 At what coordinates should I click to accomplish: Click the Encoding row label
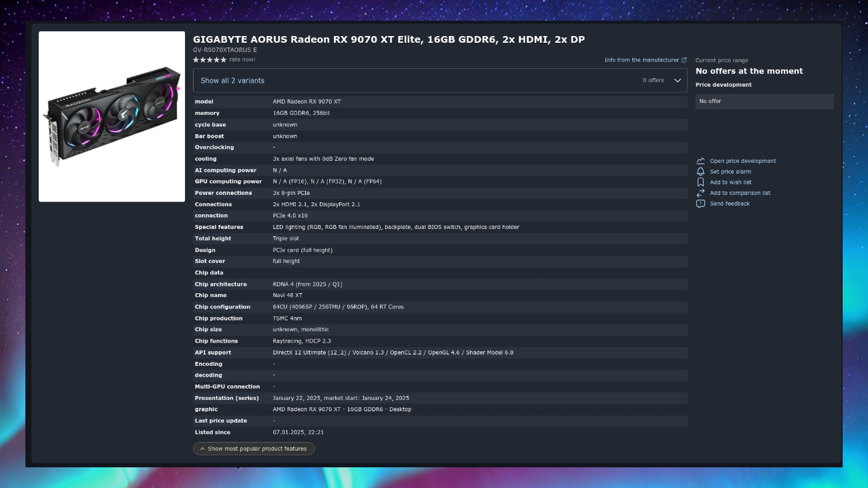point(208,364)
